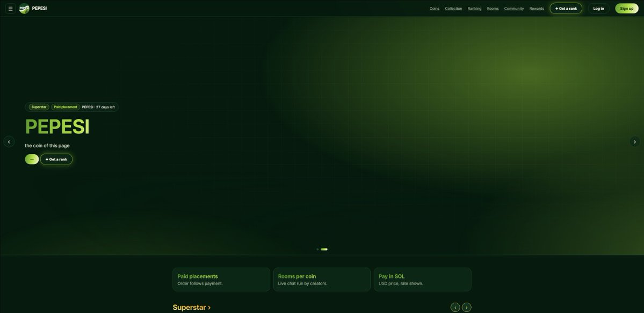Select Rooms in the header menu
Viewport: 644px width, 313px height.
[x=493, y=9]
